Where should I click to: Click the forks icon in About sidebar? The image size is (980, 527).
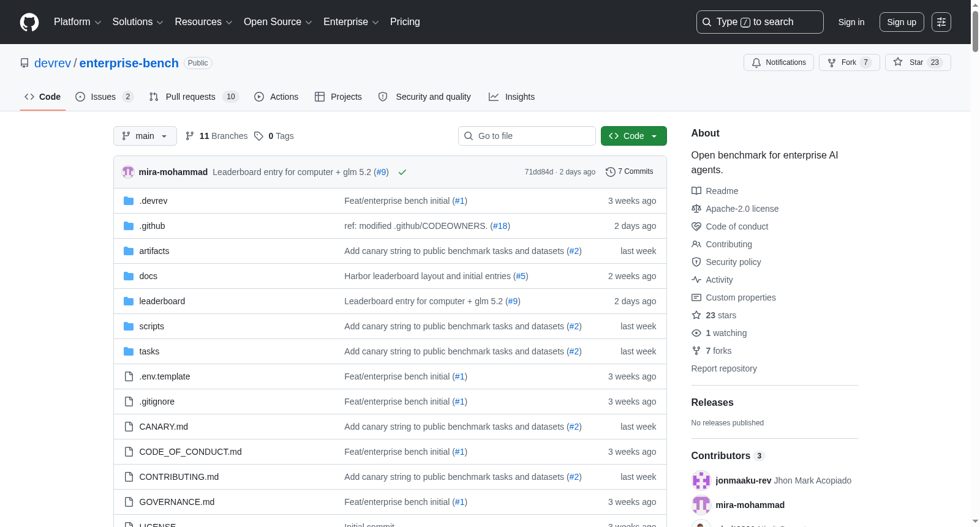[x=696, y=351]
